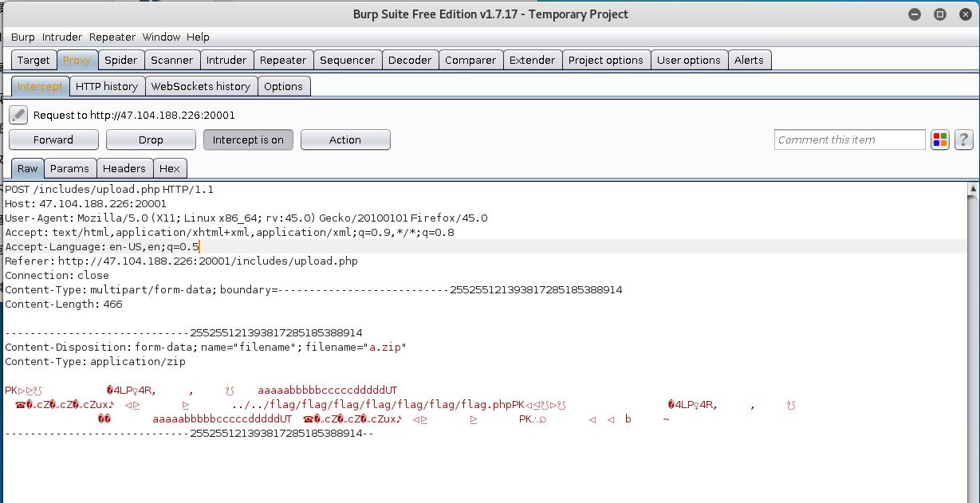The height and width of the screenshot is (503, 980).
Task: Switch to the Alerts tab
Action: pyautogui.click(x=749, y=60)
